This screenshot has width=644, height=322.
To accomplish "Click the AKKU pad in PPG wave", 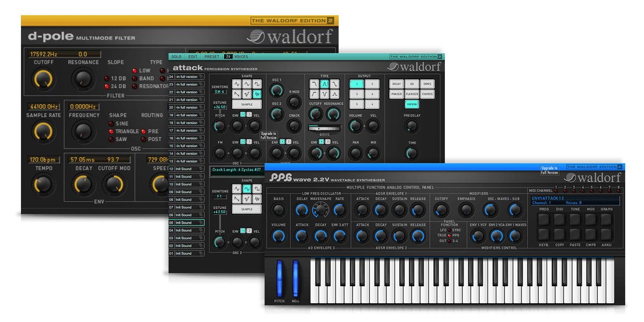I will (x=606, y=235).
